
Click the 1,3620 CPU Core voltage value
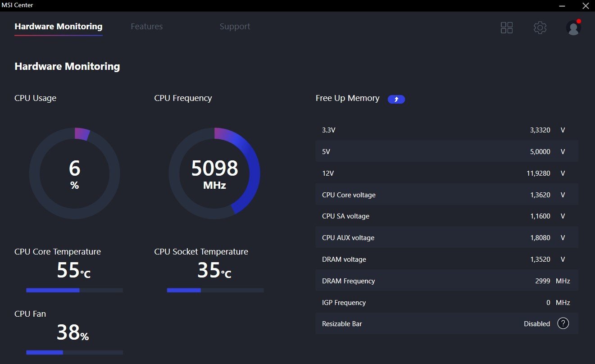click(540, 195)
